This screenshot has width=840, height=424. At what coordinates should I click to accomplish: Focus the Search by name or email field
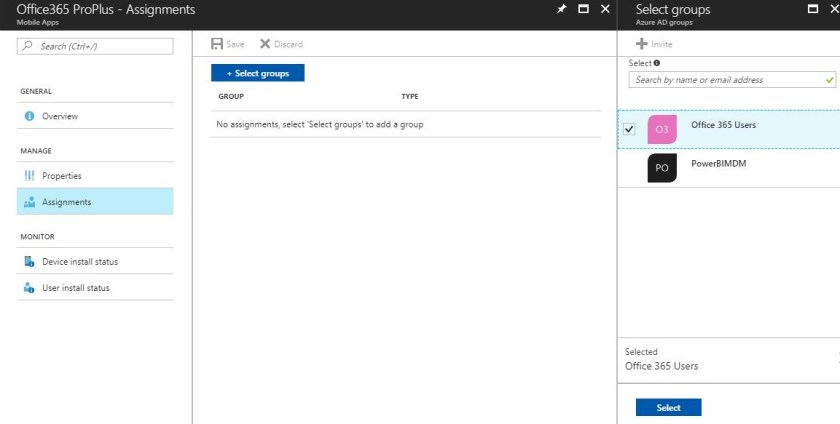732,80
